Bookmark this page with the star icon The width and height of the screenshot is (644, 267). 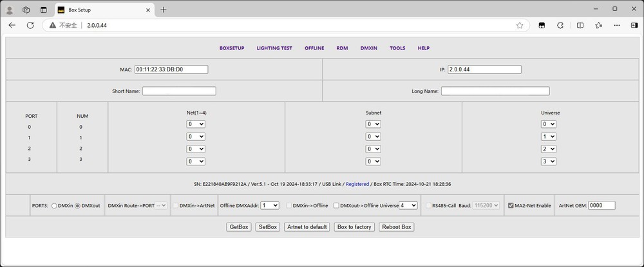pyautogui.click(x=520, y=25)
